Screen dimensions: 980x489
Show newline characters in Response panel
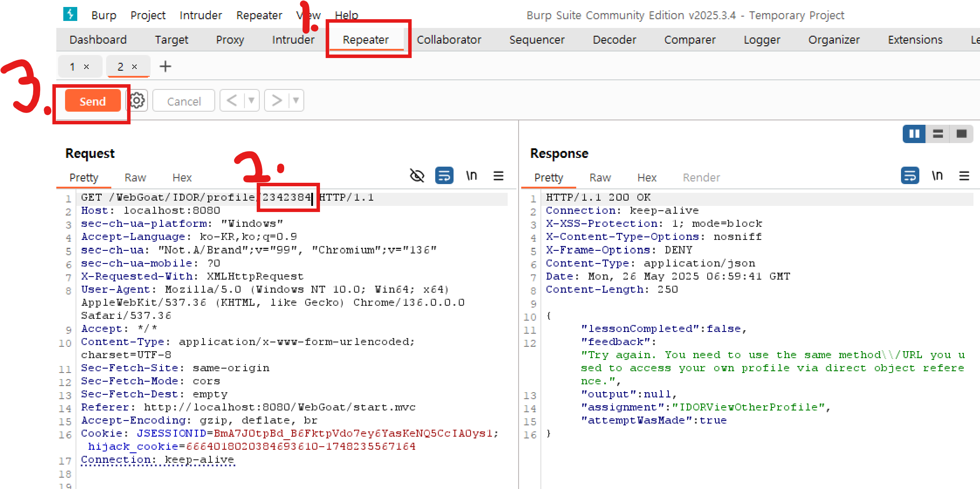coord(937,176)
